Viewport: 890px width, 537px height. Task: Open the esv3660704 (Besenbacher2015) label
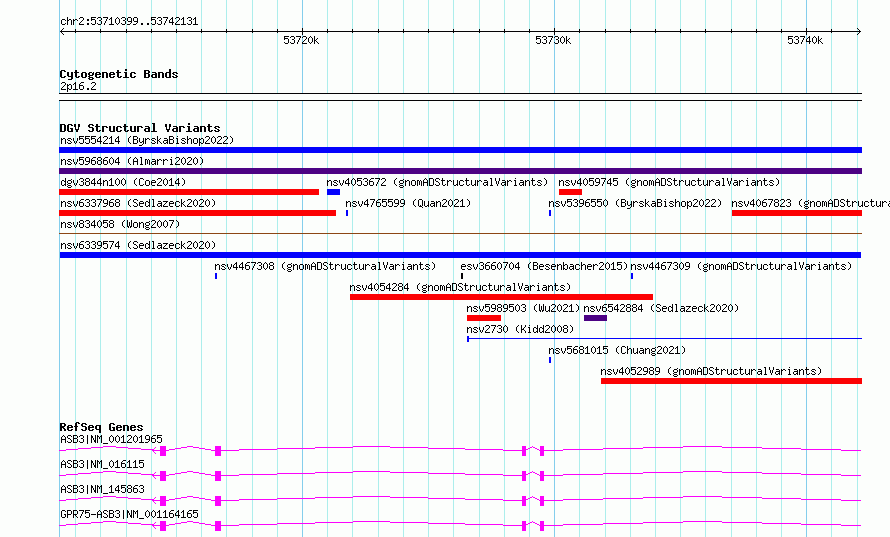click(x=544, y=266)
